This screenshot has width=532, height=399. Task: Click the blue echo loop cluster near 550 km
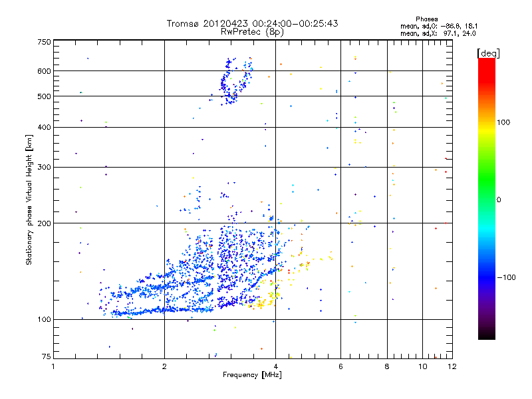pos(235,80)
